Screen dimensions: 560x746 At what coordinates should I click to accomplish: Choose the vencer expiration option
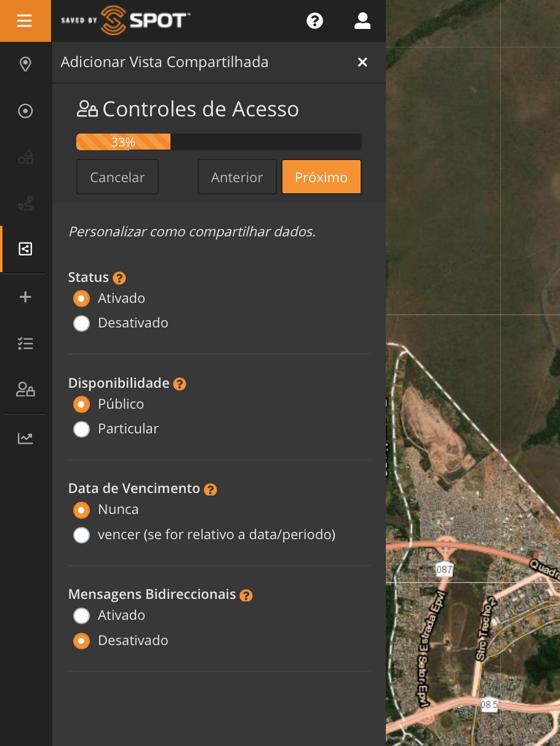click(82, 535)
